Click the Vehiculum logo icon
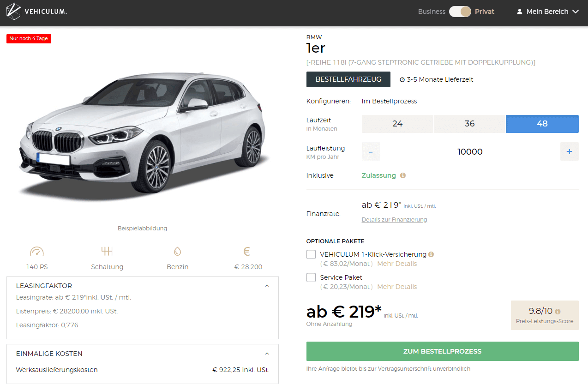This screenshot has width=588, height=391. pos(14,12)
